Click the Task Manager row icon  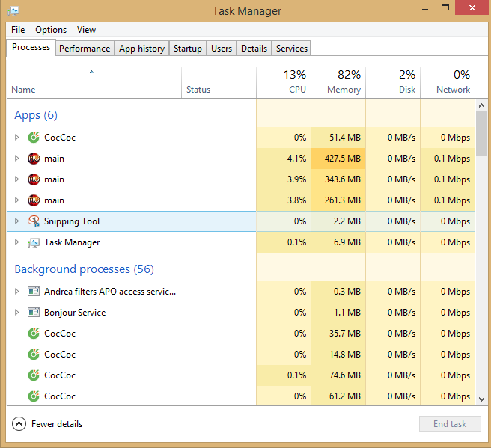34,242
